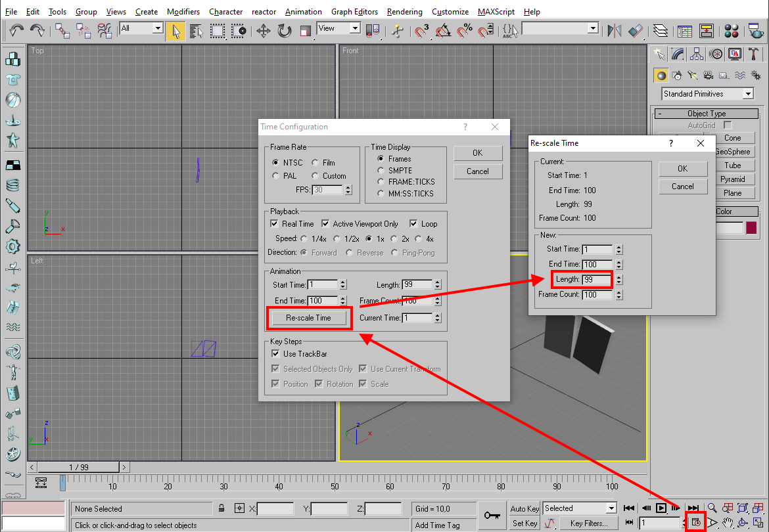
Task: Click the Re-scale Time button
Action: pyautogui.click(x=308, y=318)
